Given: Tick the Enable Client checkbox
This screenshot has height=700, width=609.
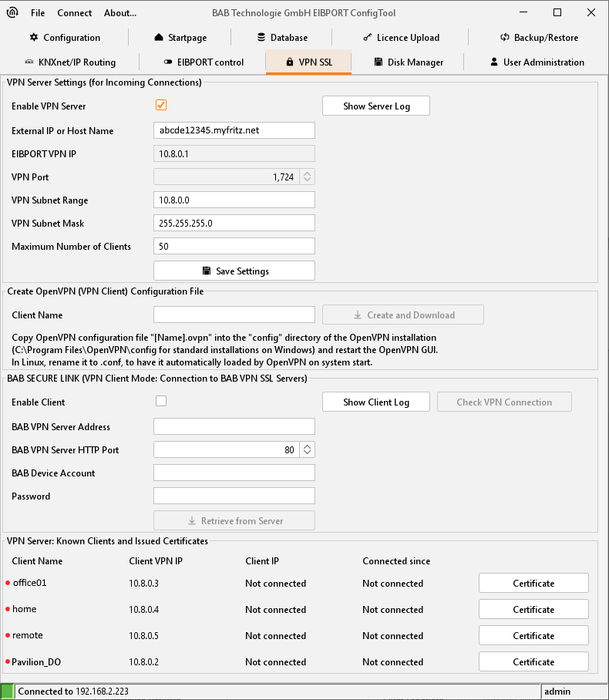Looking at the screenshot, I should click(x=161, y=401).
